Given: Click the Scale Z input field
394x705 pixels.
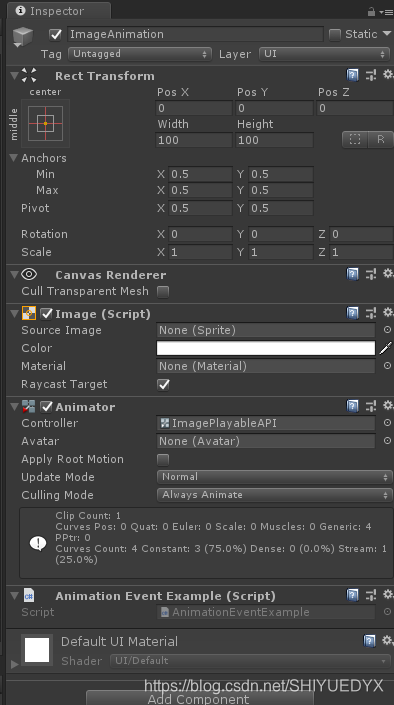Looking at the screenshot, I should pos(361,252).
